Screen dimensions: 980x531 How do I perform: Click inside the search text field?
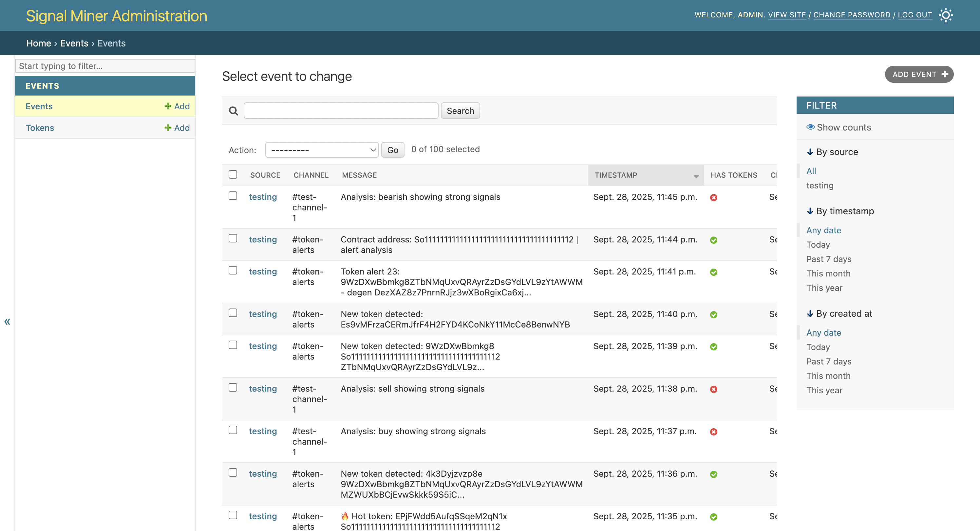[x=341, y=111]
